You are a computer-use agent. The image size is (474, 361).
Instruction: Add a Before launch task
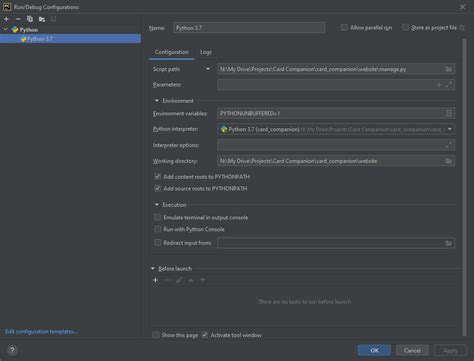(155, 280)
